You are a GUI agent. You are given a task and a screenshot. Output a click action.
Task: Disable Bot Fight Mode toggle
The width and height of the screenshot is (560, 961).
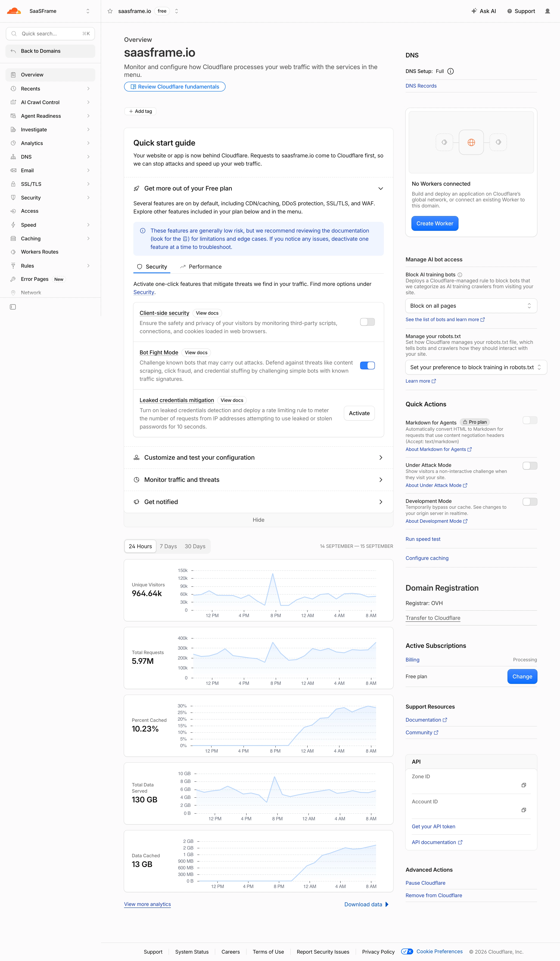367,366
